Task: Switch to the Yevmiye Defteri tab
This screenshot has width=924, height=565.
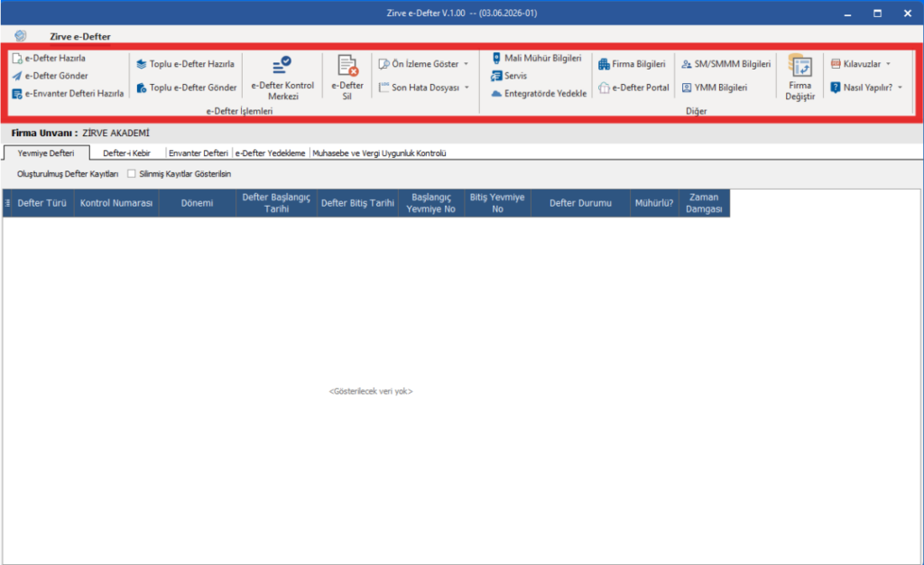Action: point(46,153)
